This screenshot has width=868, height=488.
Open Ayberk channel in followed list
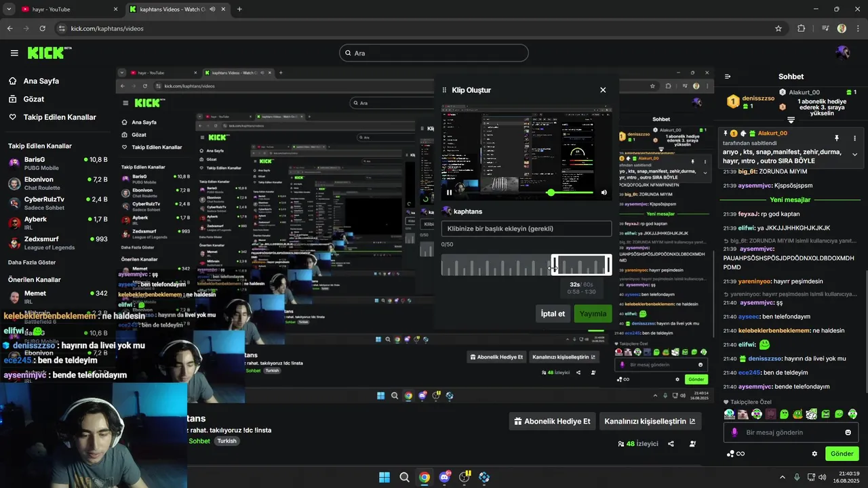click(x=57, y=223)
